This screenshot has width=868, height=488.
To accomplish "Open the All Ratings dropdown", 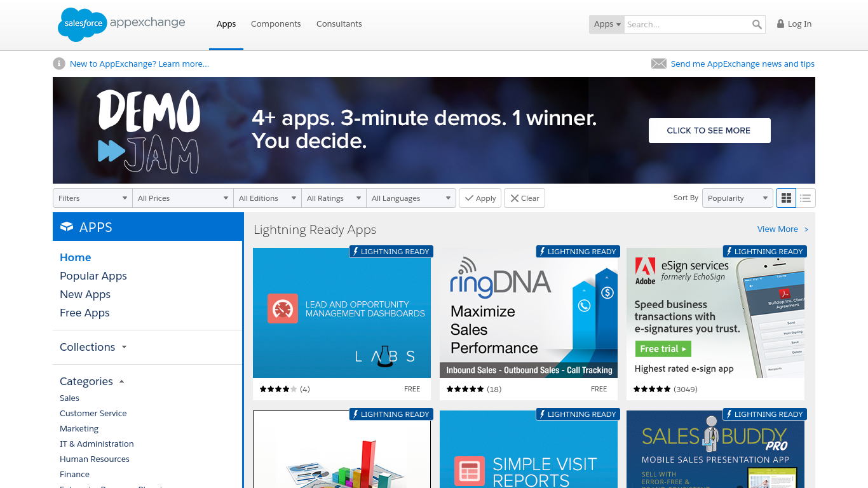I will click(334, 198).
